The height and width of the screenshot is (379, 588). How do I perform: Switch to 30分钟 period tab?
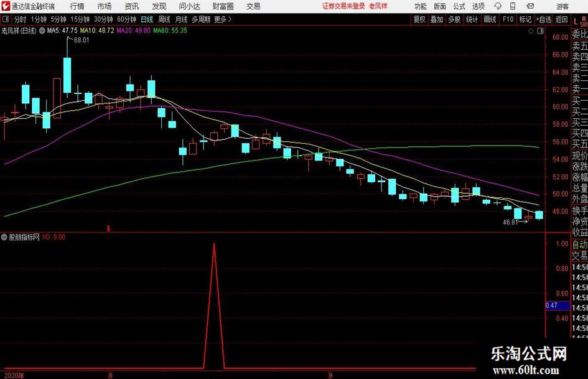(x=103, y=19)
